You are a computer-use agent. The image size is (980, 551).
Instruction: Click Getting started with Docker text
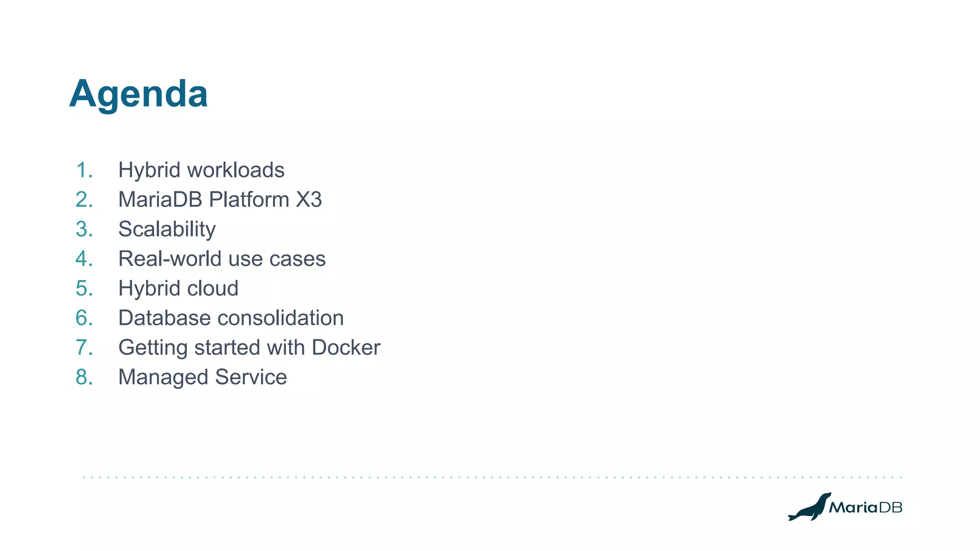click(x=249, y=348)
